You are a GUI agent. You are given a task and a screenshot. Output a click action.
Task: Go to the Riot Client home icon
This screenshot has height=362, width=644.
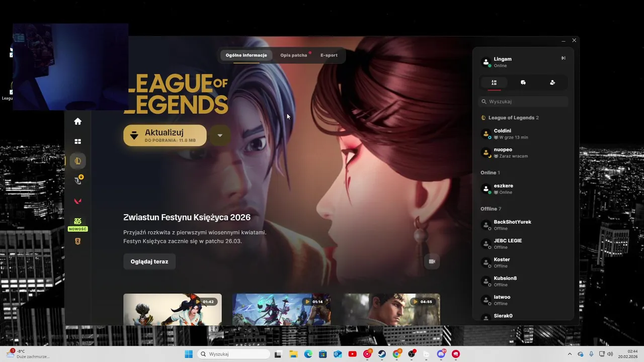point(77,121)
